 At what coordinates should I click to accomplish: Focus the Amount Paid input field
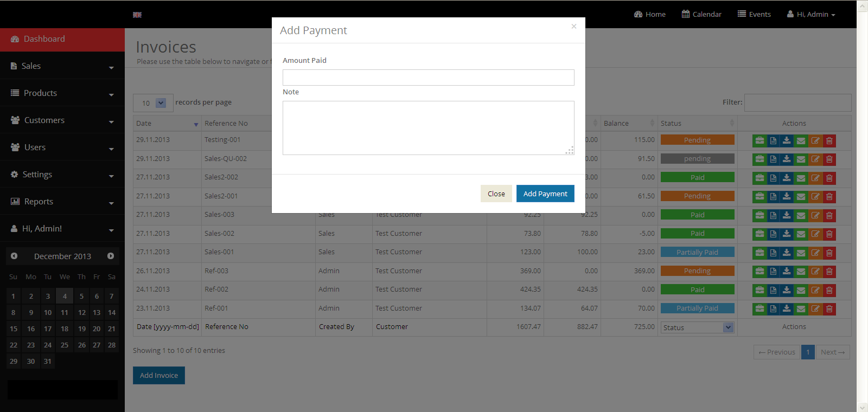tap(429, 78)
